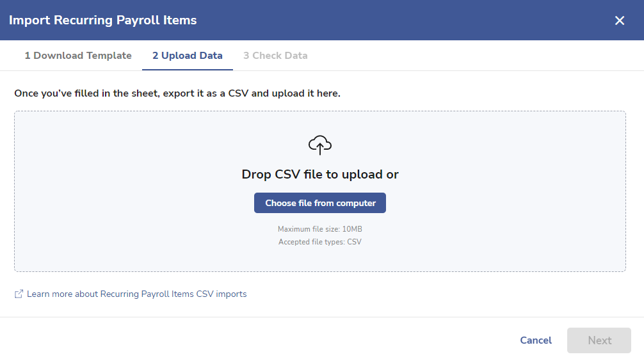Choose file from computer
This screenshot has height=359, width=644.
pos(320,203)
